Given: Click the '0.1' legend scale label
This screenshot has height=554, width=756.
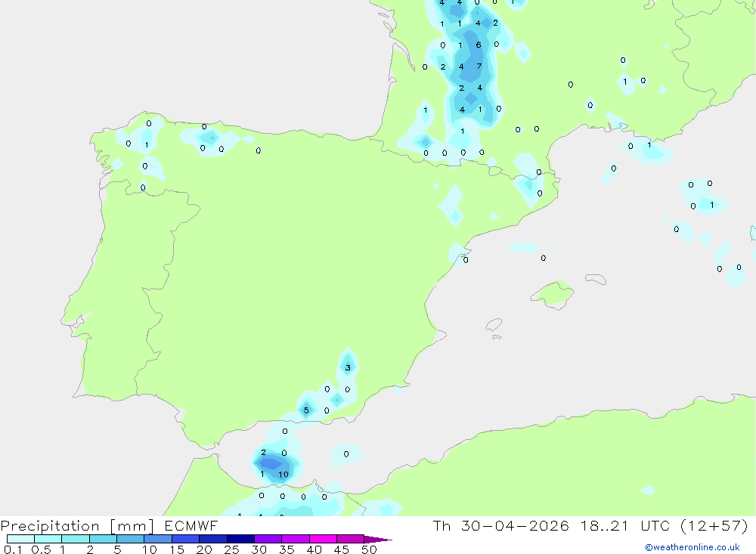Looking at the screenshot, I should (x=13, y=549).
